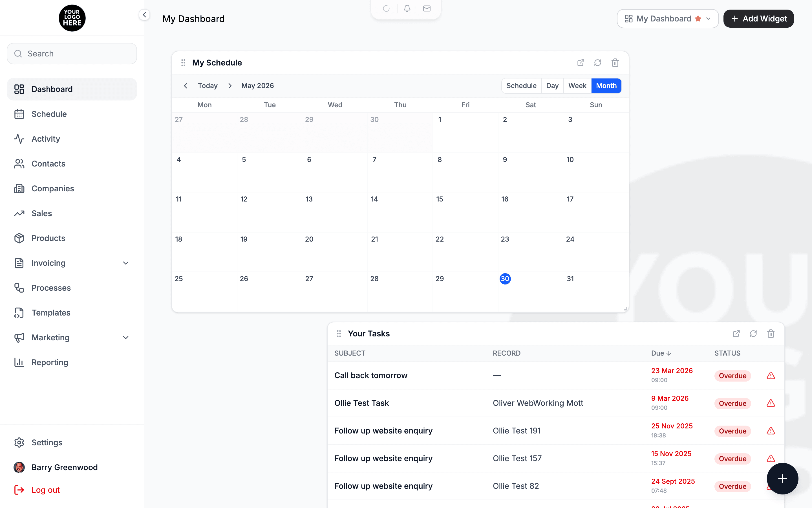Click the Your Logo Here logo

[72, 18]
